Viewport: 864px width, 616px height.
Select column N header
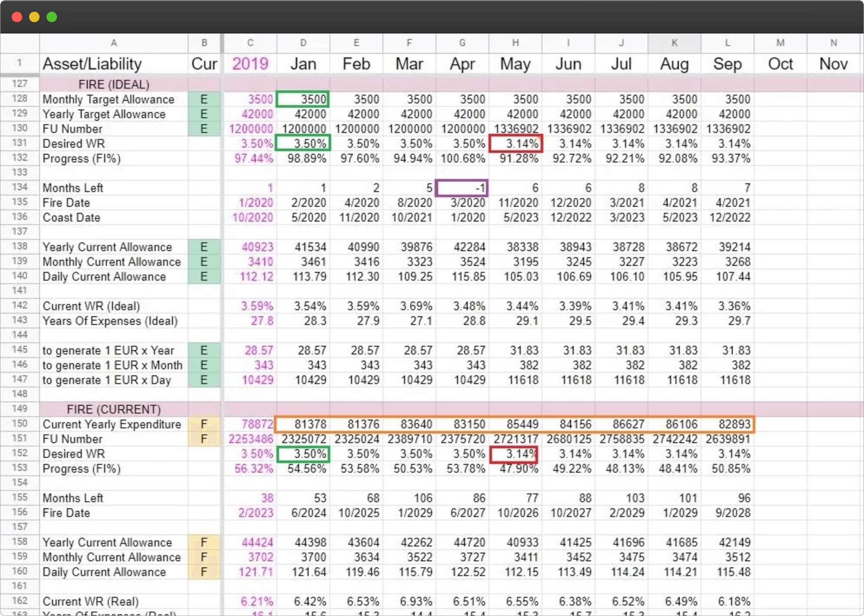(x=833, y=43)
